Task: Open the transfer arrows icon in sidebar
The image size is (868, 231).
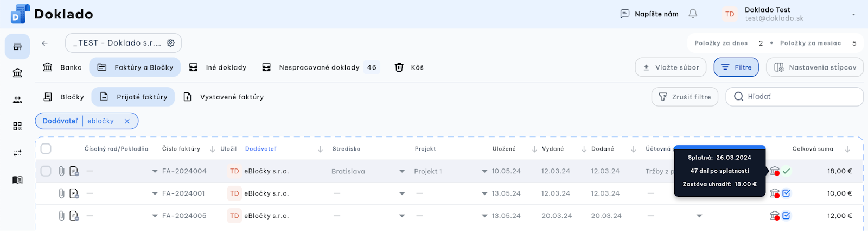Action: click(x=17, y=153)
